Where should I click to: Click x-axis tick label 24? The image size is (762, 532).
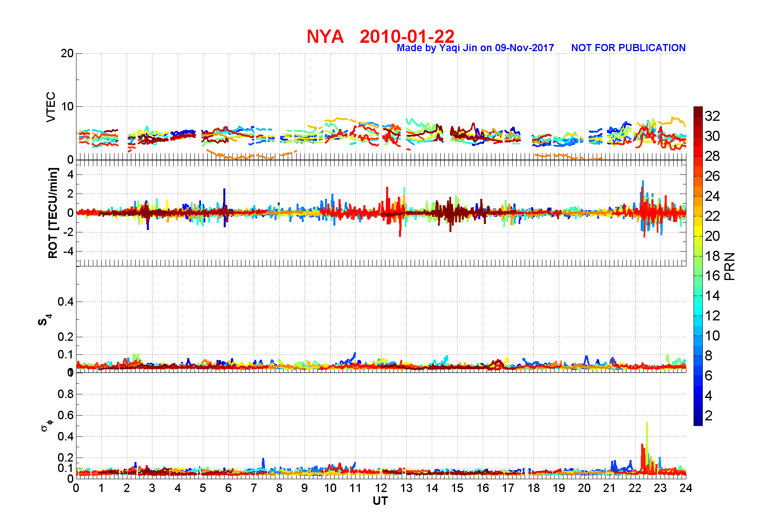tap(686, 488)
